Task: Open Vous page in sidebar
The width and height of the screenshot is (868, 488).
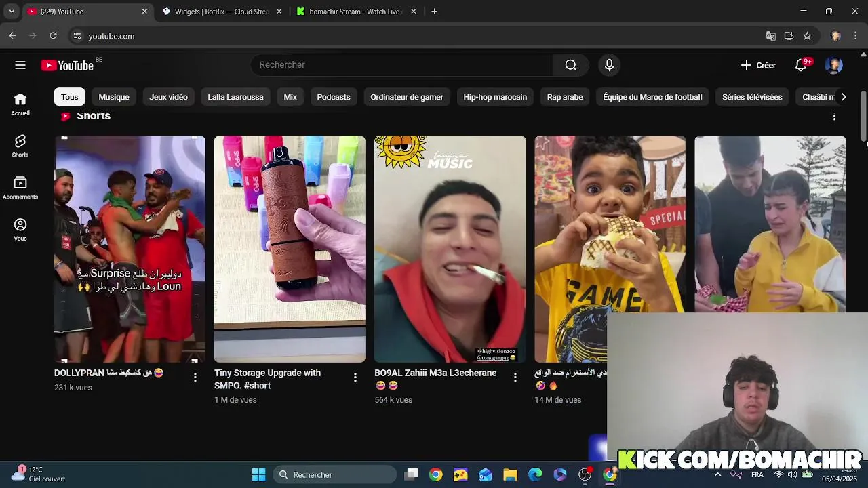Action: coord(20,230)
